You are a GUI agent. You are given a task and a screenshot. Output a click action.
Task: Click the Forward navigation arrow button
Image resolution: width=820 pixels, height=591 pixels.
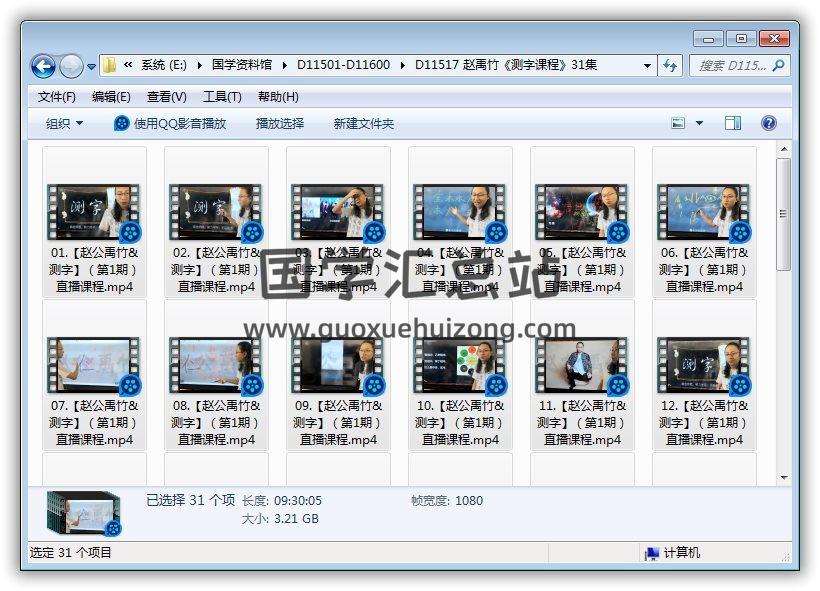pyautogui.click(x=71, y=66)
